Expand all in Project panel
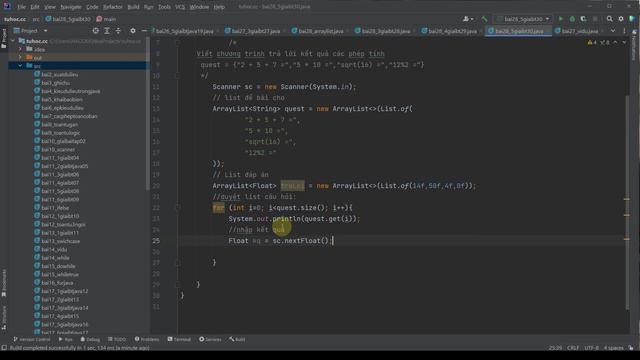 click(x=107, y=31)
